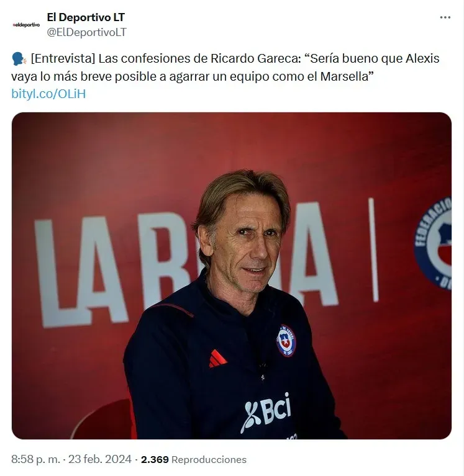Click the 23 feb. 2024 date
The image size is (464, 476).
point(100,459)
